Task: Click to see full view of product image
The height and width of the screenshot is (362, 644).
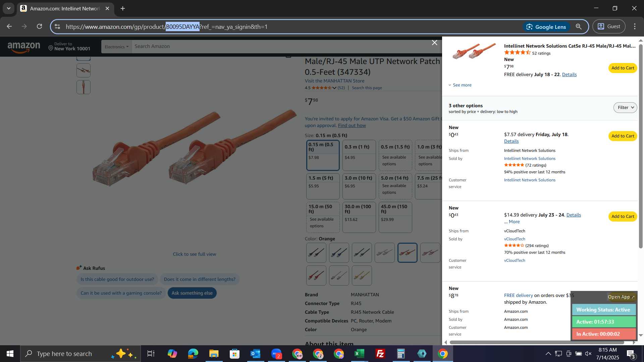Action: (x=194, y=254)
